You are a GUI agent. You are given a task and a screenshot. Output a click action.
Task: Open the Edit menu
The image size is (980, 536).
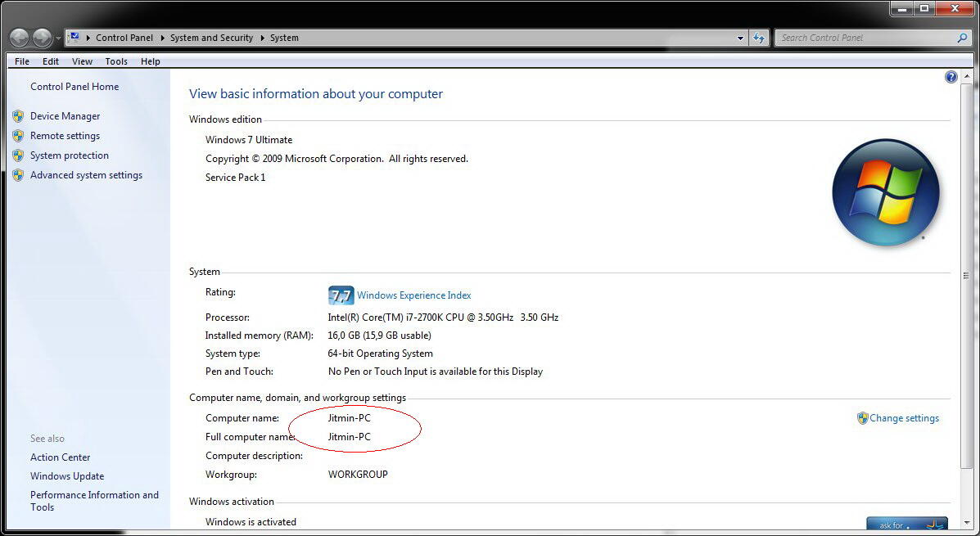tap(51, 61)
